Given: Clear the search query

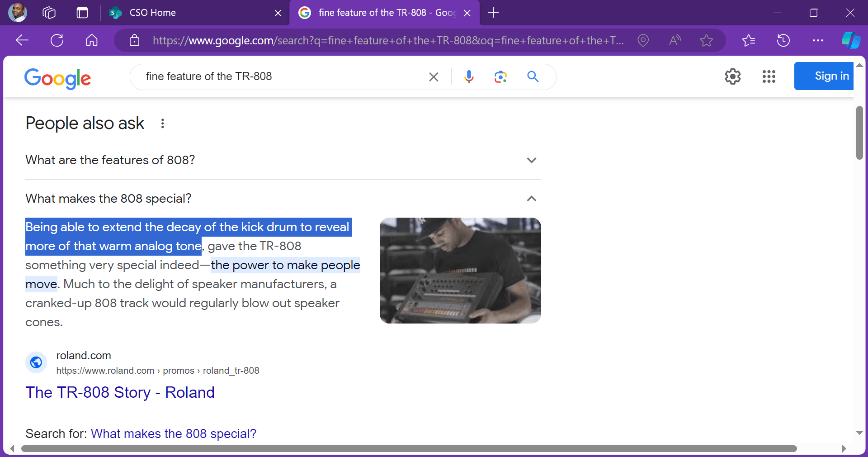Looking at the screenshot, I should click(x=434, y=77).
